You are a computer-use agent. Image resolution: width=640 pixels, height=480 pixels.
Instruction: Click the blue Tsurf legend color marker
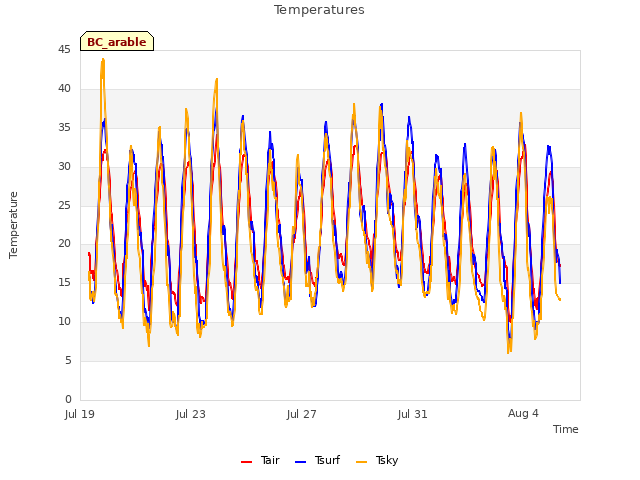click(x=300, y=462)
